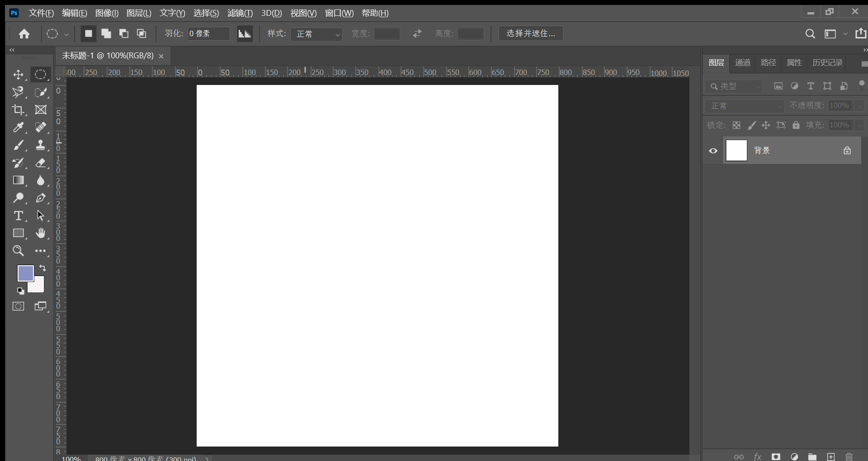
Task: Create a new layer
Action: (831, 456)
